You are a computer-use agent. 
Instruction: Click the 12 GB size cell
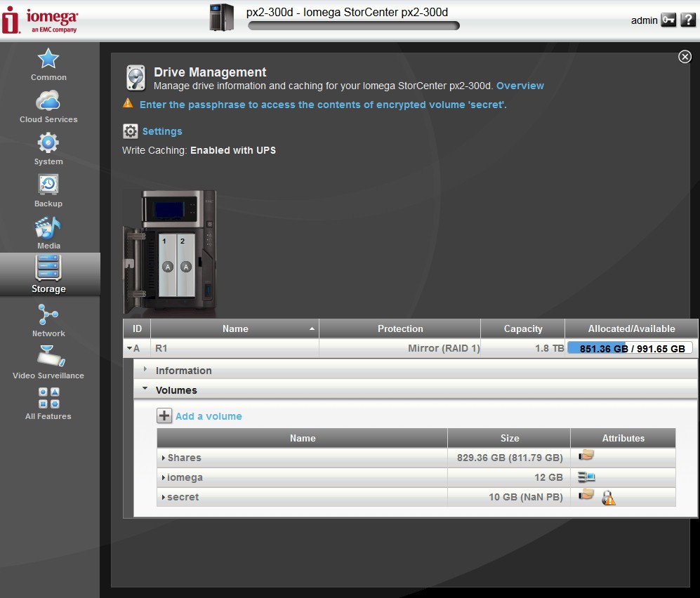tap(509, 477)
